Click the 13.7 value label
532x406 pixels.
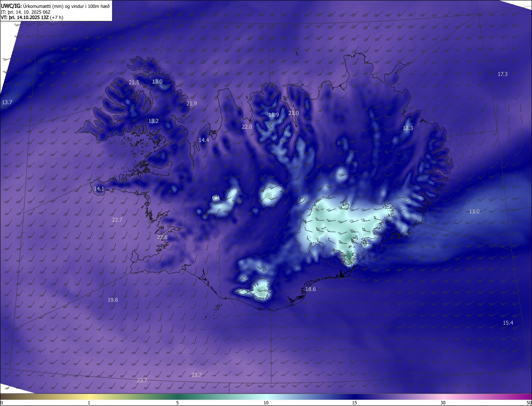(x=7, y=102)
